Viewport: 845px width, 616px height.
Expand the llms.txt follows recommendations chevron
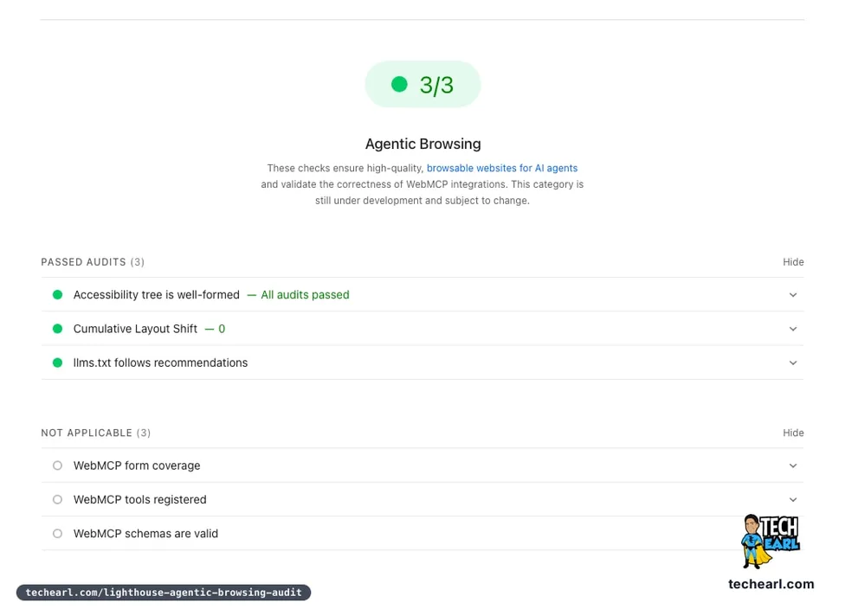(793, 363)
